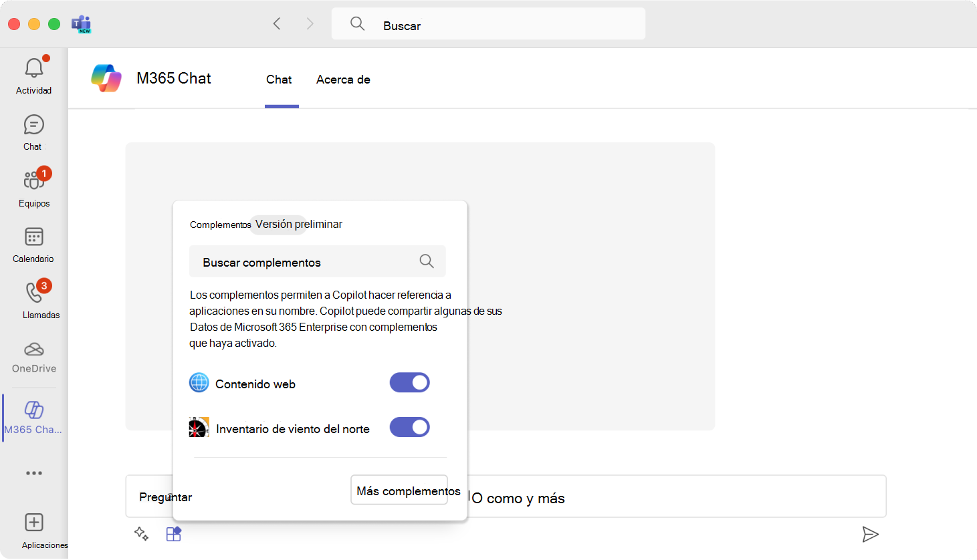Image resolution: width=977 pixels, height=560 pixels.
Task: Open Equipos in the sidebar
Action: (x=34, y=180)
